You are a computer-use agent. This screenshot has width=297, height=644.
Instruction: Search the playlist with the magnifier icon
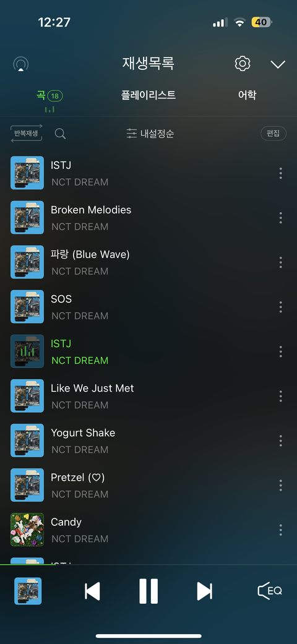pyautogui.click(x=61, y=134)
